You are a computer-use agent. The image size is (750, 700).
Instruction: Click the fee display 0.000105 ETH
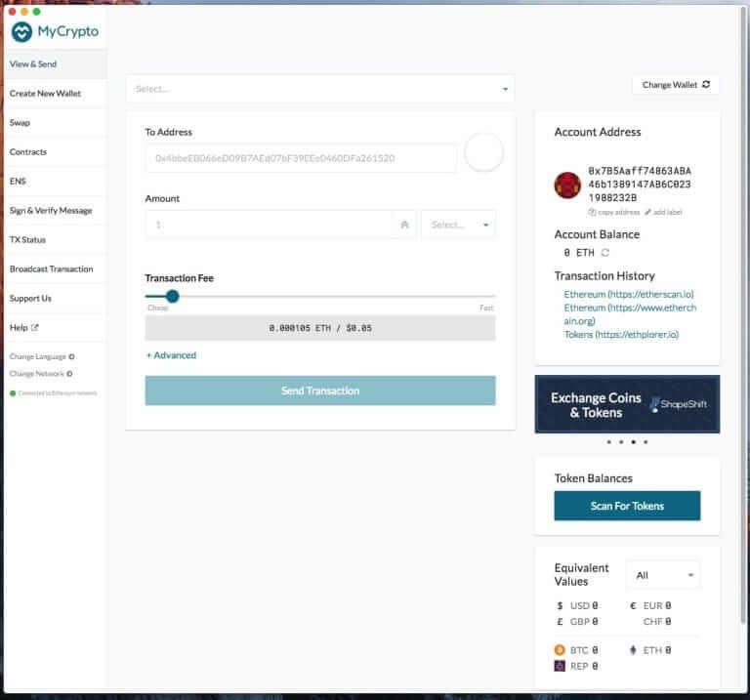[x=320, y=328]
